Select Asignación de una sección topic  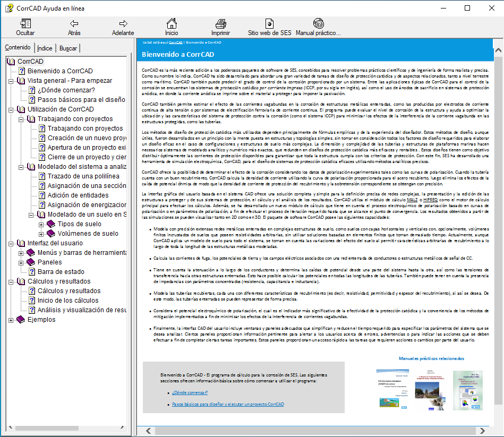coord(87,186)
